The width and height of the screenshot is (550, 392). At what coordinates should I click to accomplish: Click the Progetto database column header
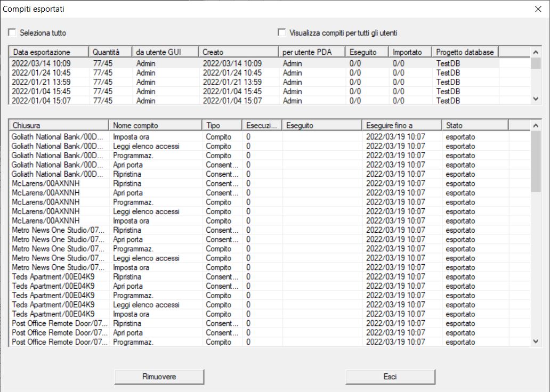pos(465,52)
